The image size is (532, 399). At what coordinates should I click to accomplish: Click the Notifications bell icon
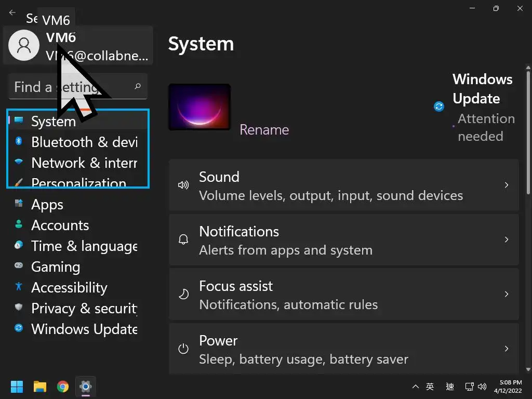pyautogui.click(x=183, y=240)
